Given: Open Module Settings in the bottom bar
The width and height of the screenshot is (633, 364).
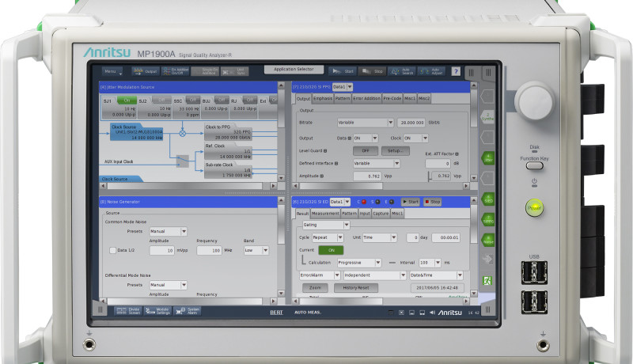Looking at the screenshot, I should (157, 311).
